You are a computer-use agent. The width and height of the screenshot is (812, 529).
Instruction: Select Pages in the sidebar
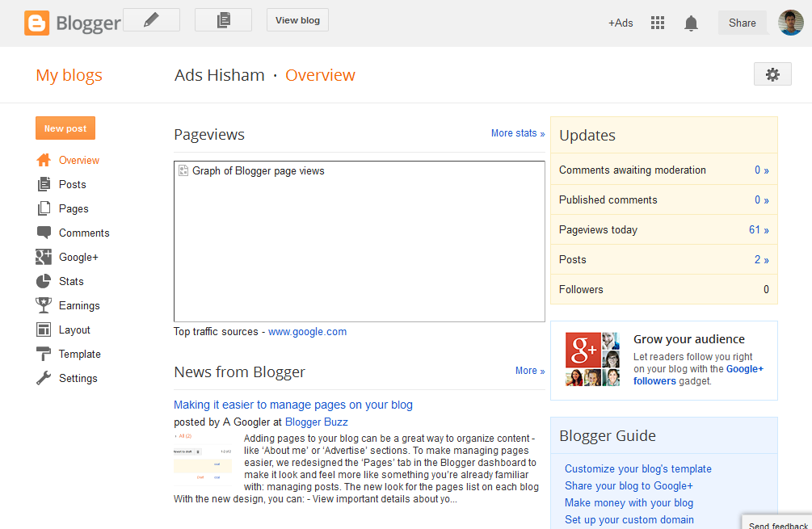click(x=74, y=208)
